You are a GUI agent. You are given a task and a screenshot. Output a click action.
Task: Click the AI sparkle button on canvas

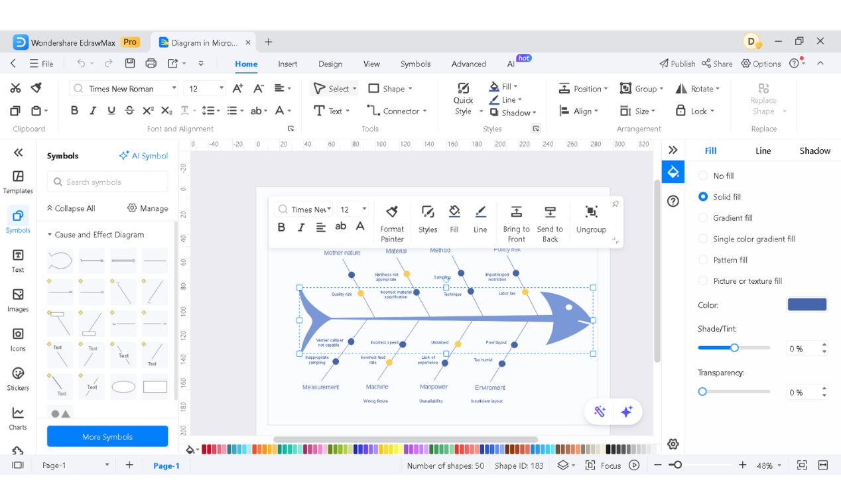pos(626,411)
